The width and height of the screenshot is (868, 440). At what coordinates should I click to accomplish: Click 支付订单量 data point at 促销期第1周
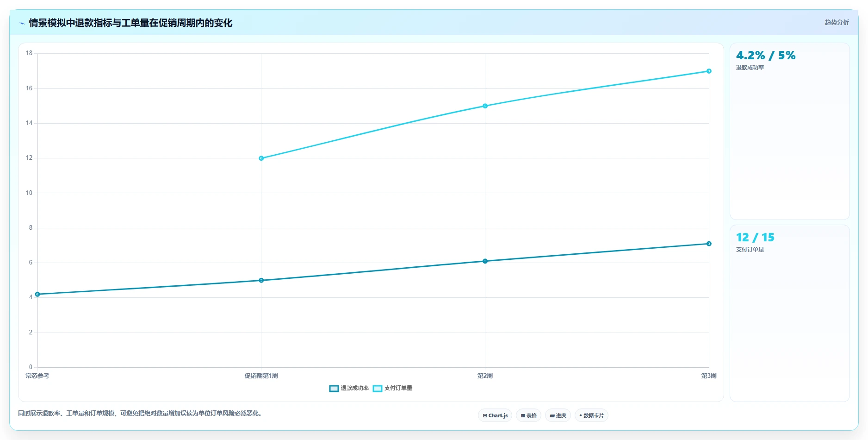click(261, 158)
